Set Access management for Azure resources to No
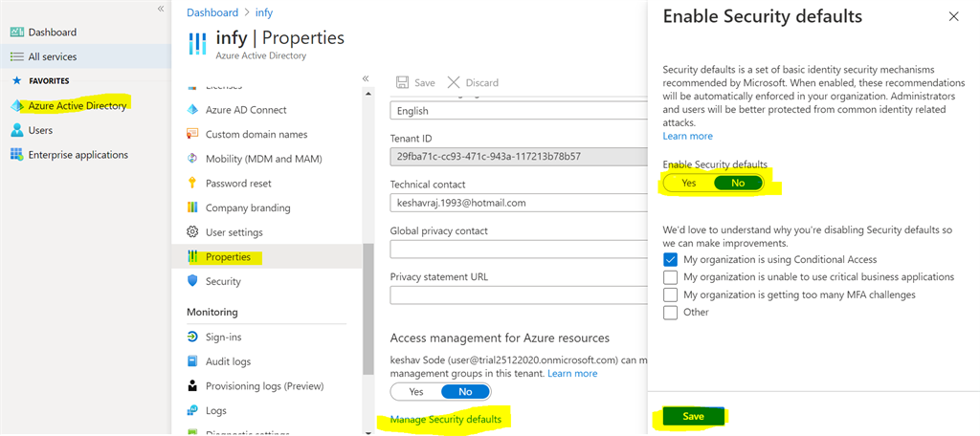The width and height of the screenshot is (980, 436). click(x=466, y=392)
